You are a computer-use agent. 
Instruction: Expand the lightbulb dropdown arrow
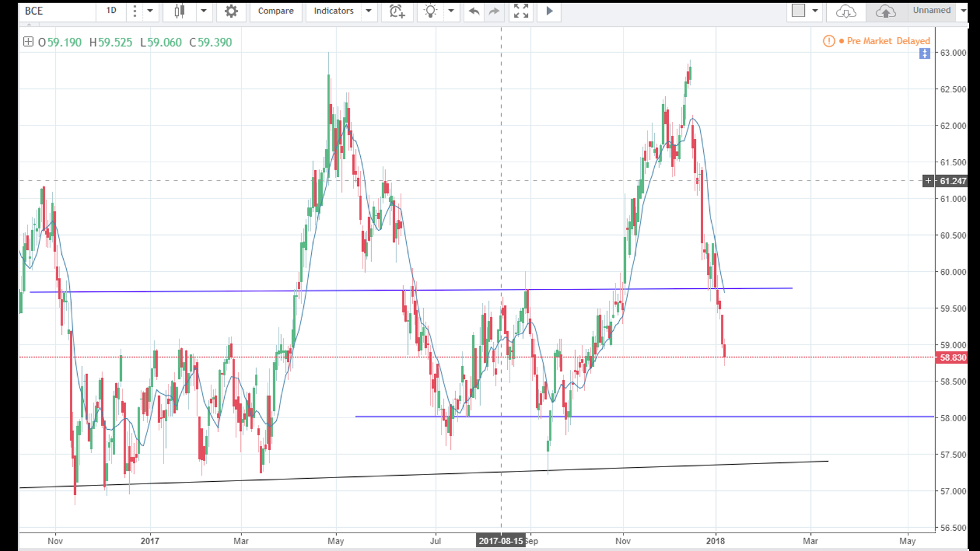(x=451, y=11)
